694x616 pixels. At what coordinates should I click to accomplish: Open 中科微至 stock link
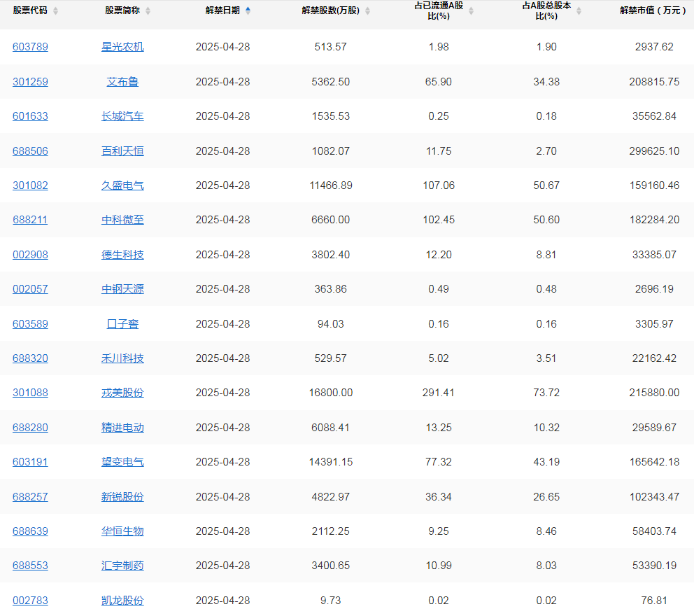[122, 220]
